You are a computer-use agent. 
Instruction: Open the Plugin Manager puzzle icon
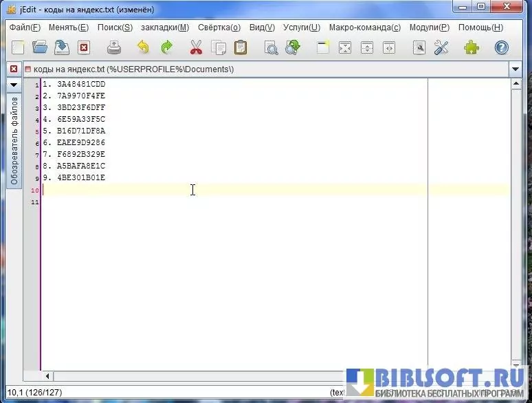click(x=472, y=47)
